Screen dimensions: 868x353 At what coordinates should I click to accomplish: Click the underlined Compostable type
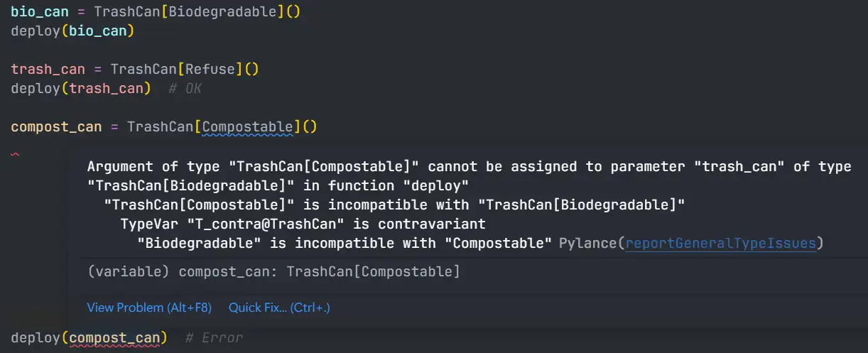[247, 127]
